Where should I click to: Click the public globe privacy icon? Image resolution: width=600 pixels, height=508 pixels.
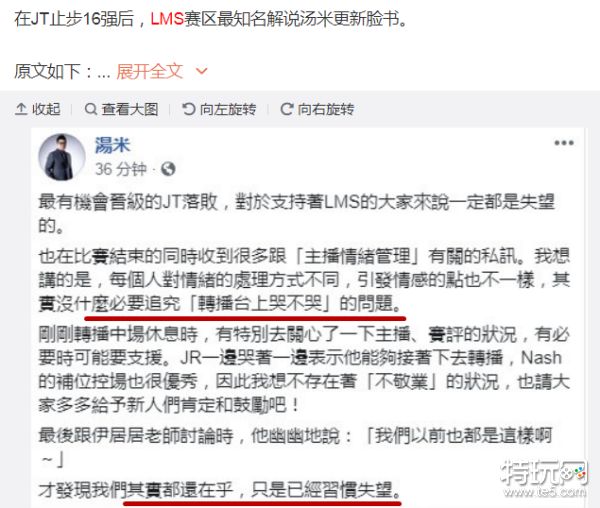coord(168,169)
